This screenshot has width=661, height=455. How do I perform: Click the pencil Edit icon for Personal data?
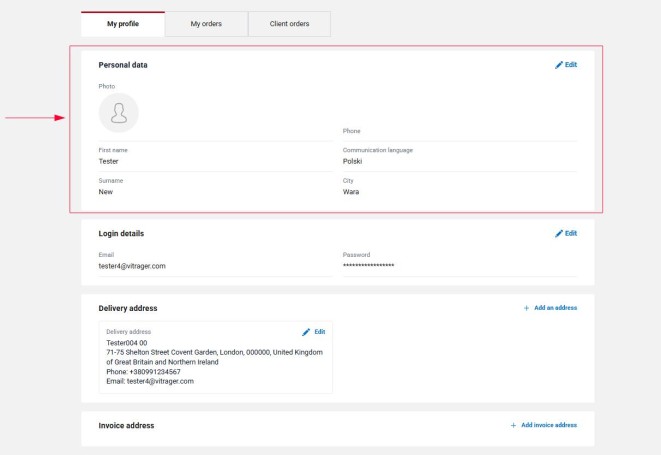click(x=559, y=65)
